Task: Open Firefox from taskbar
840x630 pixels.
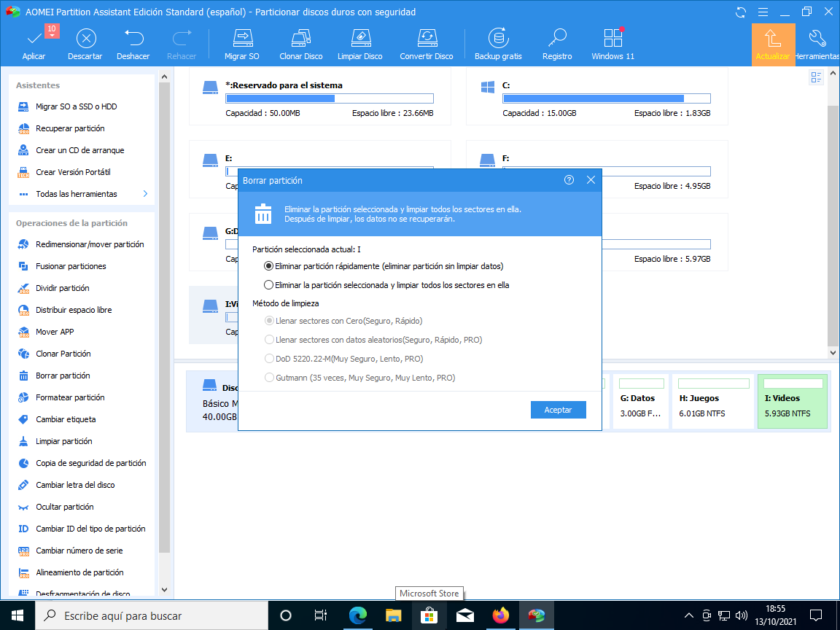Action: [501, 615]
